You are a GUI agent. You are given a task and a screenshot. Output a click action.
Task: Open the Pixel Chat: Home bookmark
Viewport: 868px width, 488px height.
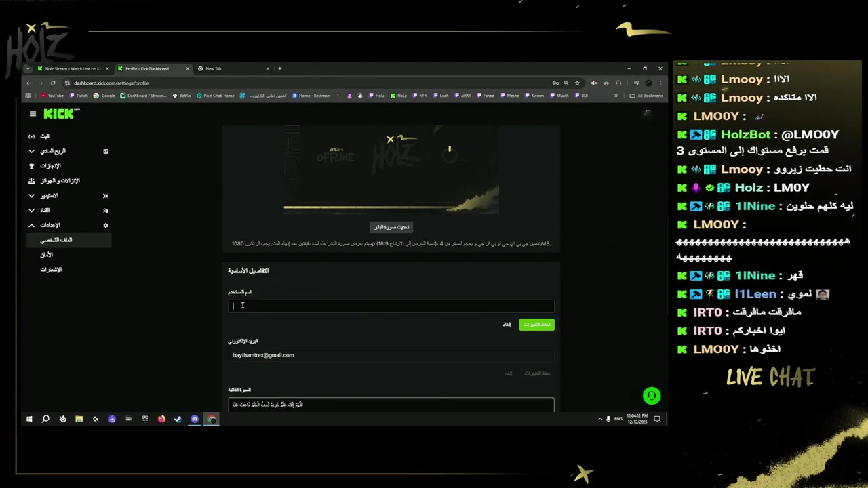tap(216, 96)
